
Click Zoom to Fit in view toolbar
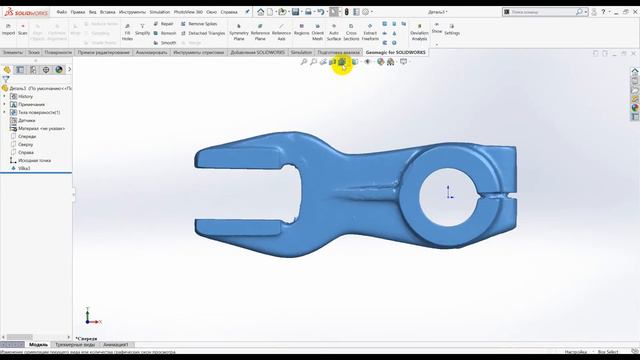pyautogui.click(x=304, y=62)
